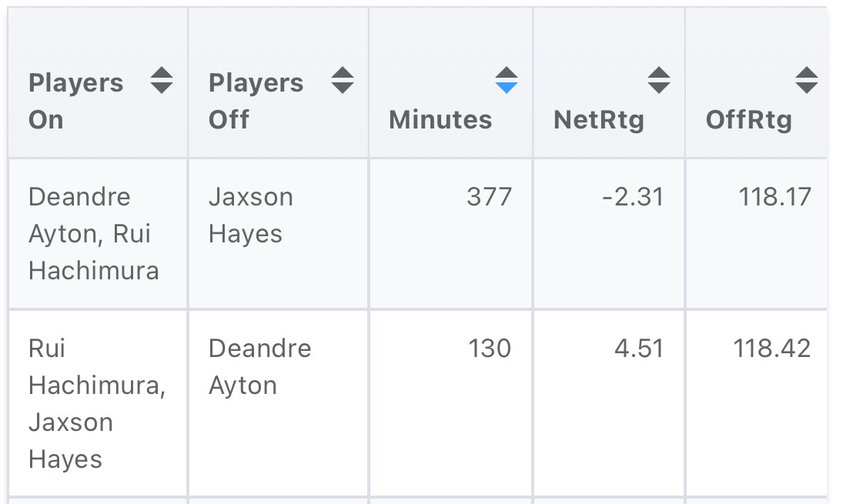Sort table by Players On header

(75, 101)
